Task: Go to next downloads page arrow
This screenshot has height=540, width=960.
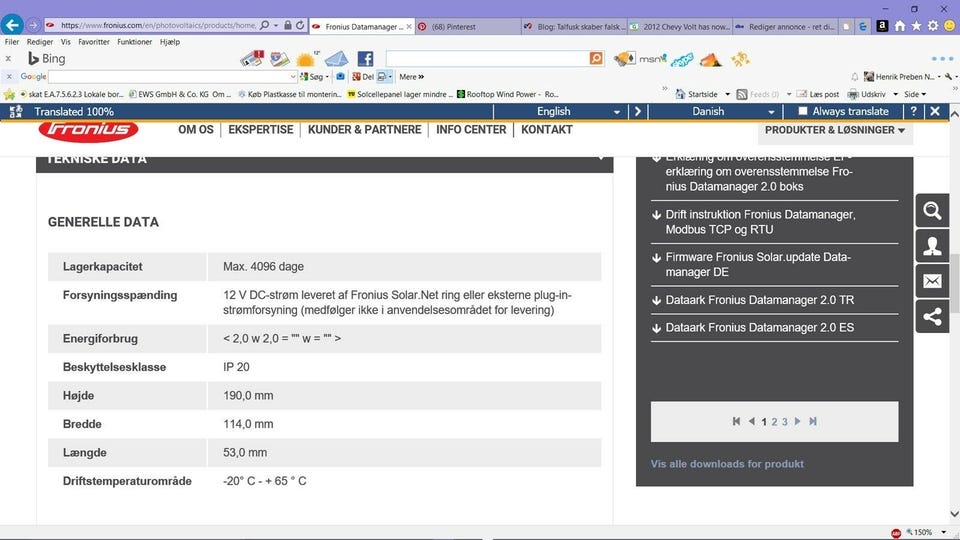Action: [797, 421]
